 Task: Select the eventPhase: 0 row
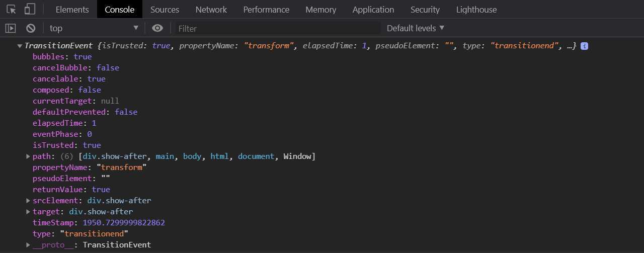(62, 134)
